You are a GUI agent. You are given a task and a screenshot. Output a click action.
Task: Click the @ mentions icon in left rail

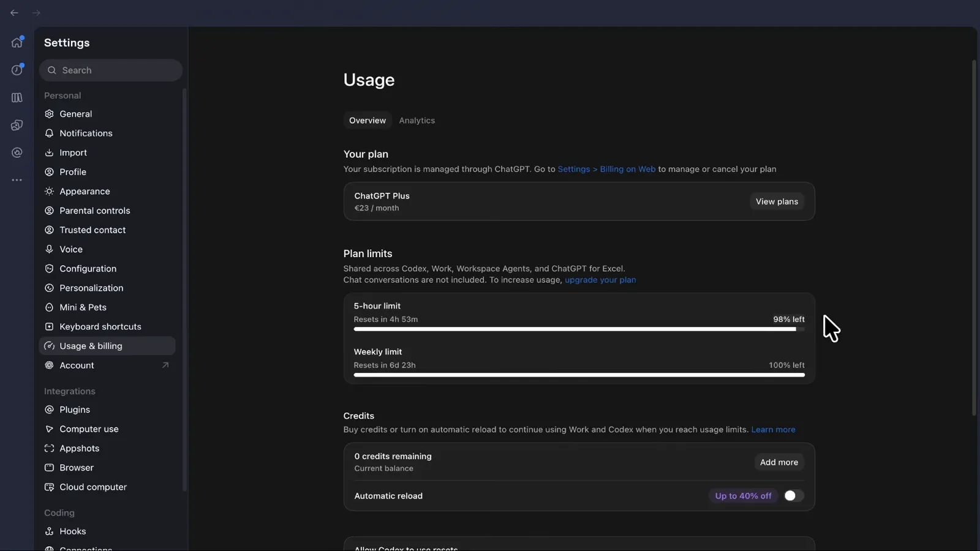click(17, 152)
